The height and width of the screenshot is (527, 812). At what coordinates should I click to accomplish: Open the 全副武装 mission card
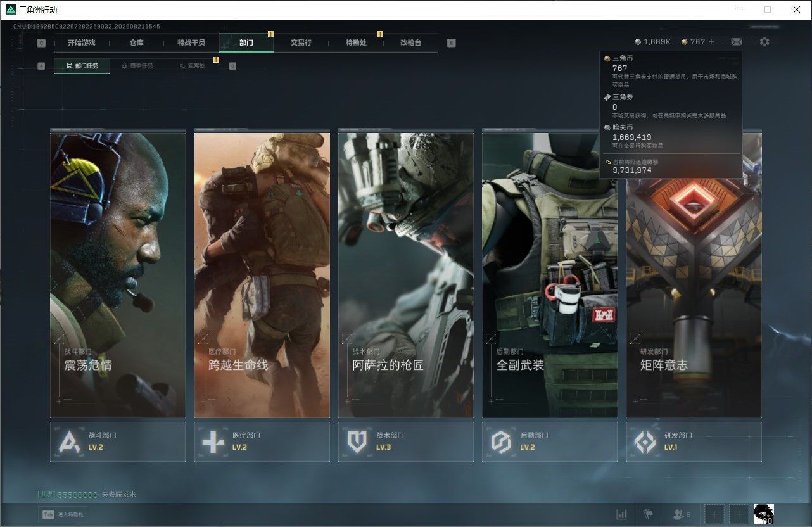point(550,274)
